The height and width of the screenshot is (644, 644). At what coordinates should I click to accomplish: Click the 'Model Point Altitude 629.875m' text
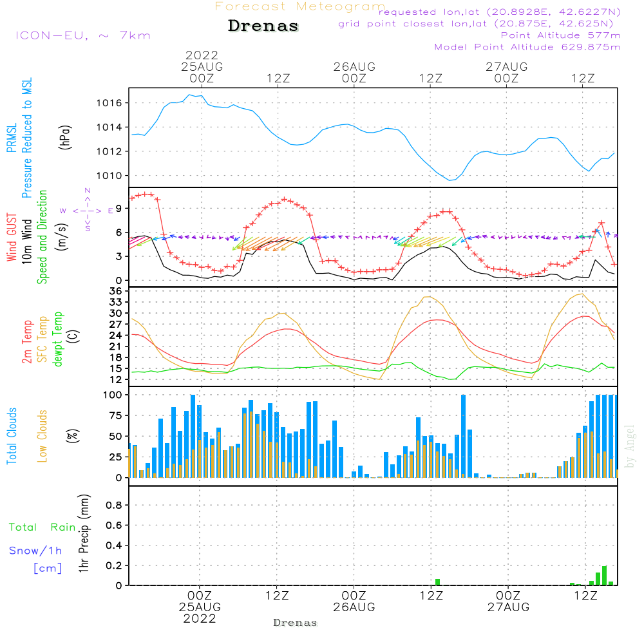coord(527,47)
